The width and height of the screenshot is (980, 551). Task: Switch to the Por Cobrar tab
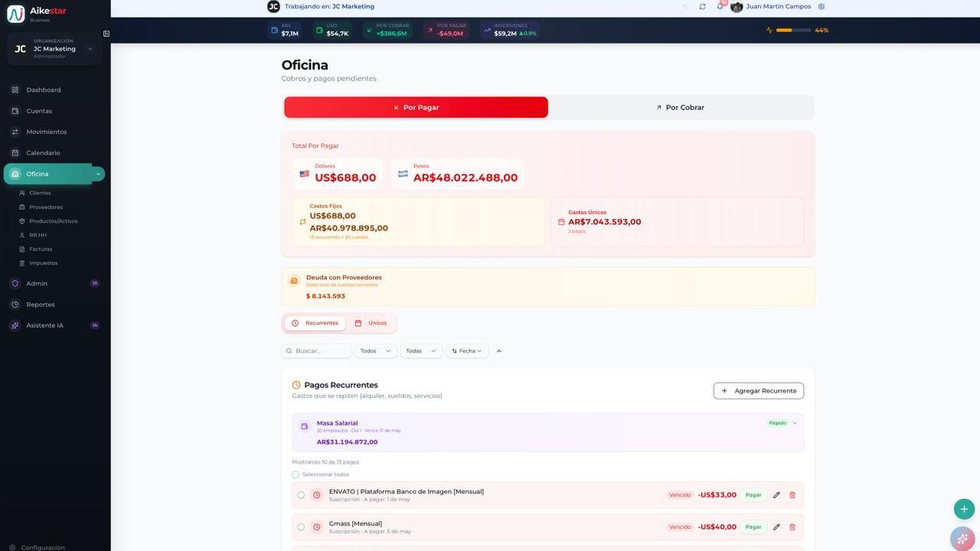681,107
